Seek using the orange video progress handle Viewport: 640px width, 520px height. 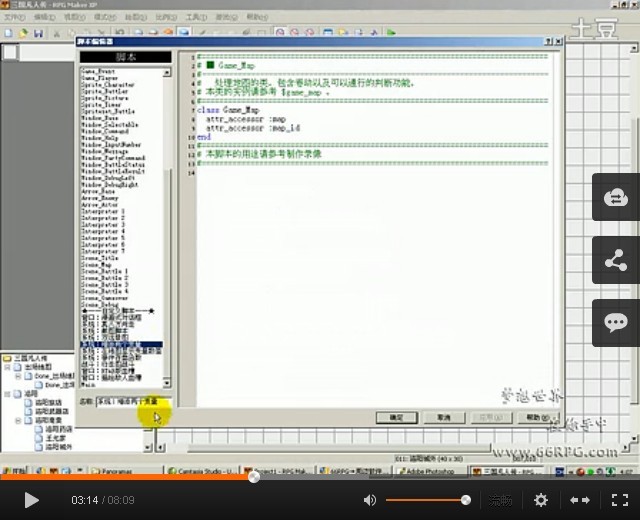(x=254, y=477)
